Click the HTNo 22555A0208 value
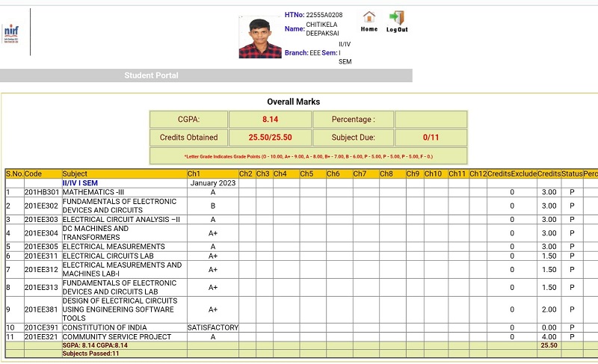The image size is (598, 364). pos(324,15)
